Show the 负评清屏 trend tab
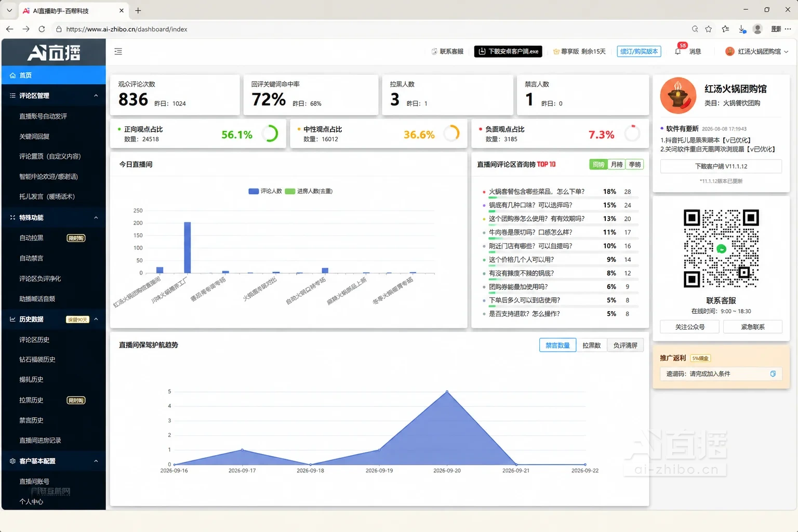The width and height of the screenshot is (798, 532). 625,345
